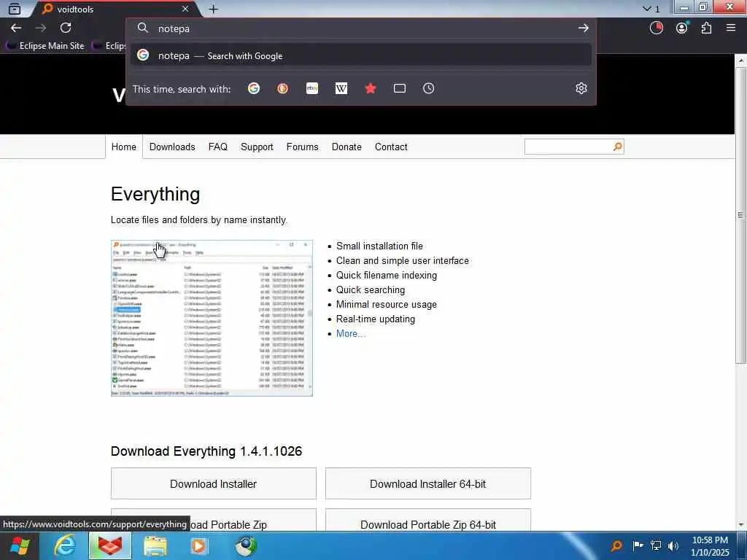
Task: Open the red circular toolbar extension icon
Action: tap(656, 28)
